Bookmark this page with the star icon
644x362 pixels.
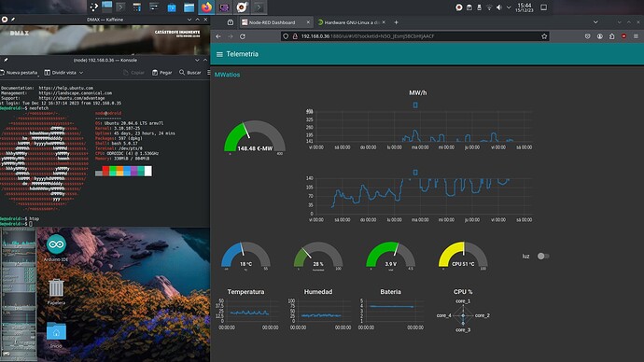544,36
